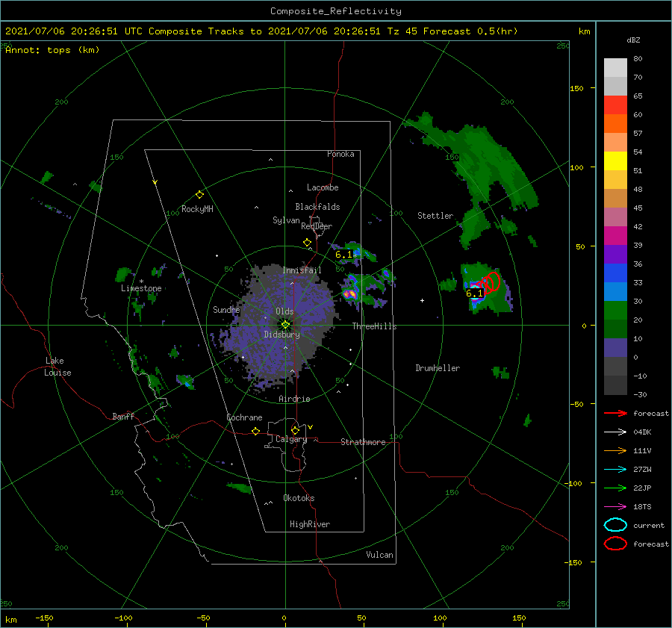Click the yellow diamond marker near RockyMH
The width and height of the screenshot is (672, 628).
pos(199,195)
